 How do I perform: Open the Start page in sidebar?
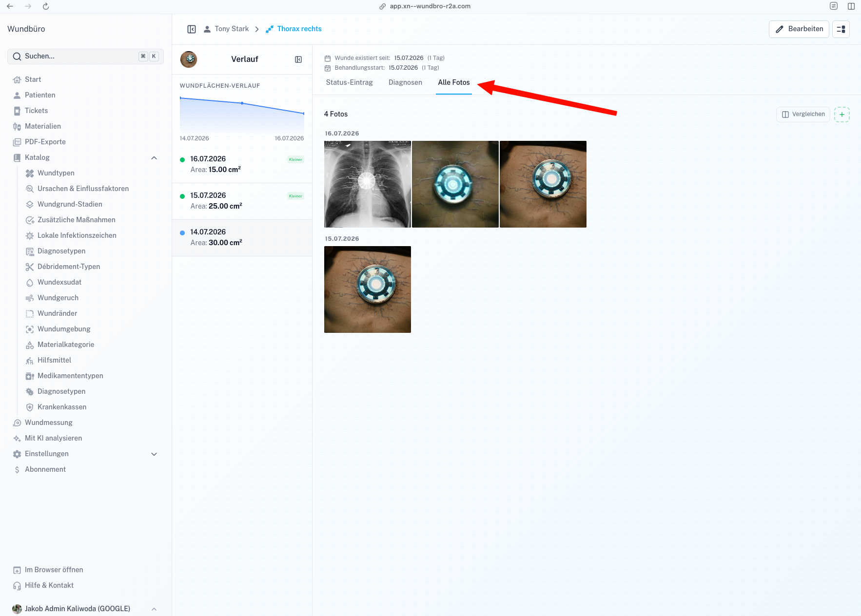tap(33, 79)
